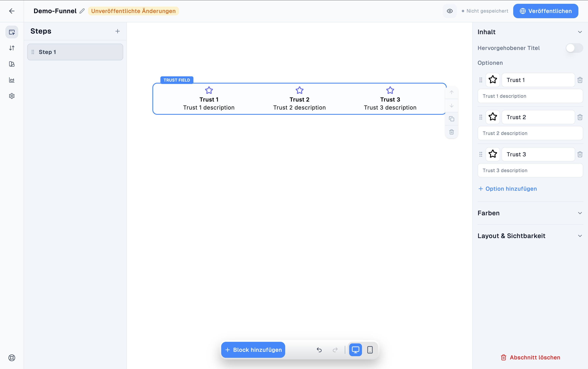Click the TRUST FIELD block label
Viewport: 588px width, 369px height.
click(x=177, y=80)
